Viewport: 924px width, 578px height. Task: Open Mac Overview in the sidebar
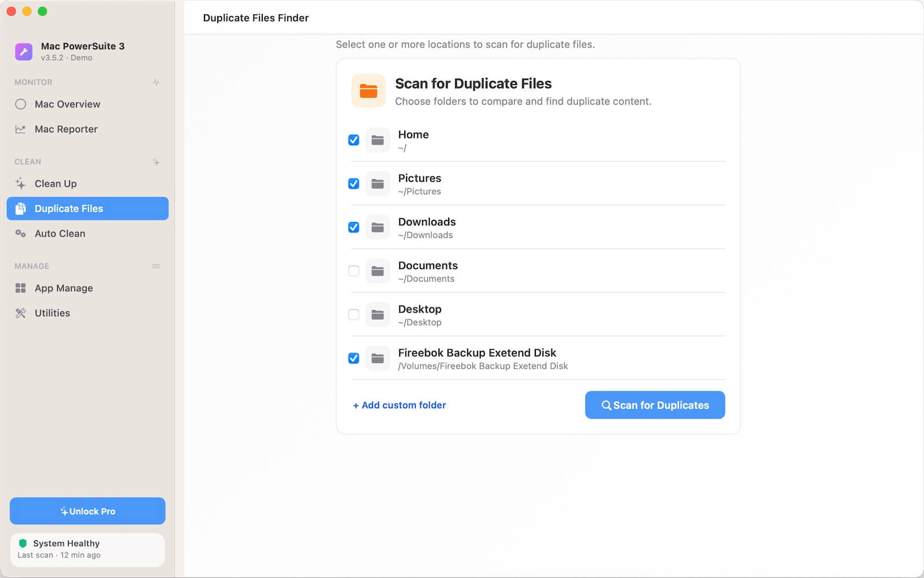click(88, 104)
